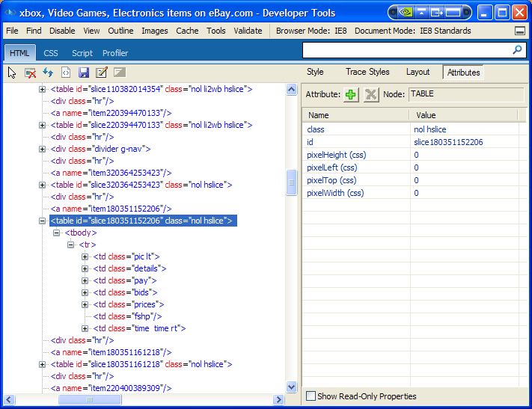Click the tree scroll down arrow
532x409 pixels.
292,387
